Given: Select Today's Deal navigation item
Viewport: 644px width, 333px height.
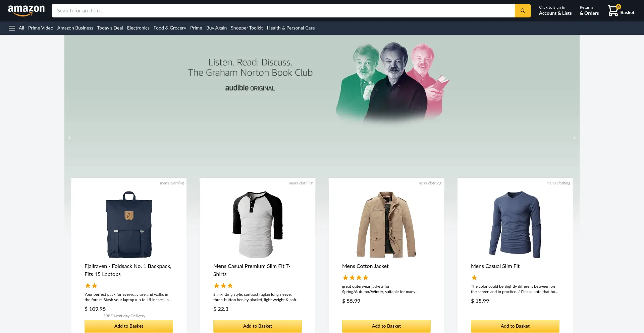Looking at the screenshot, I should [x=110, y=28].
